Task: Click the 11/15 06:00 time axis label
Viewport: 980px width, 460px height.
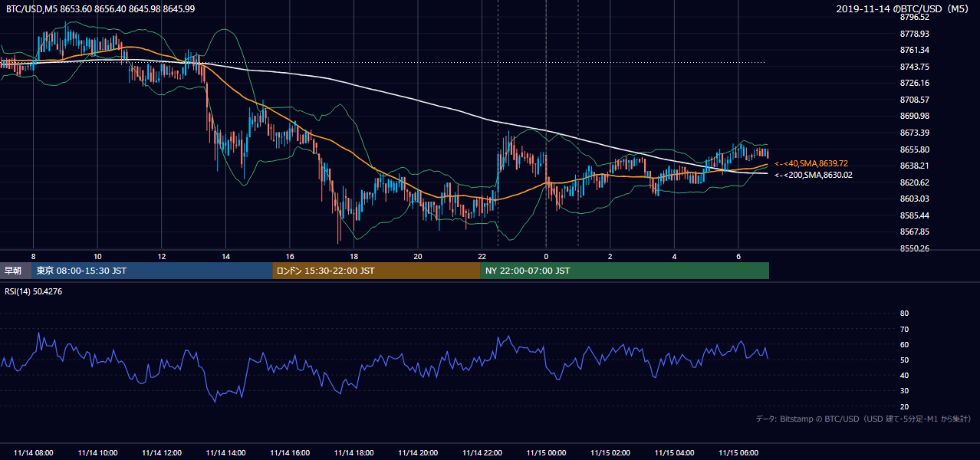Action: pyautogui.click(x=738, y=453)
